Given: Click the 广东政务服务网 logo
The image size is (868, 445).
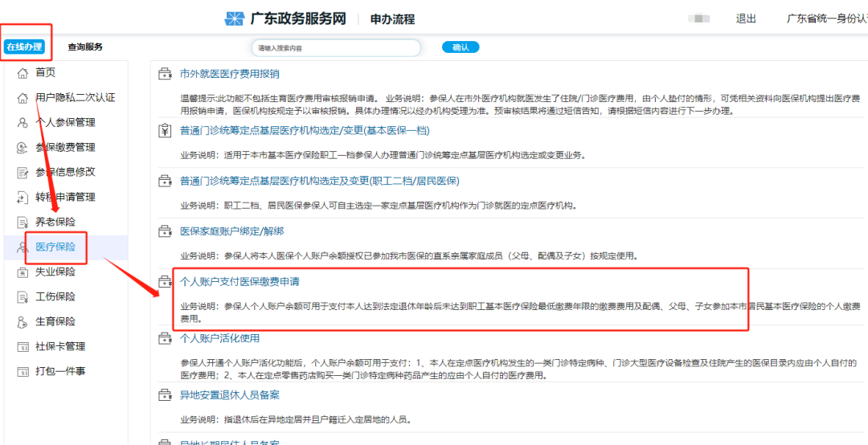Looking at the screenshot, I should coord(234,18).
